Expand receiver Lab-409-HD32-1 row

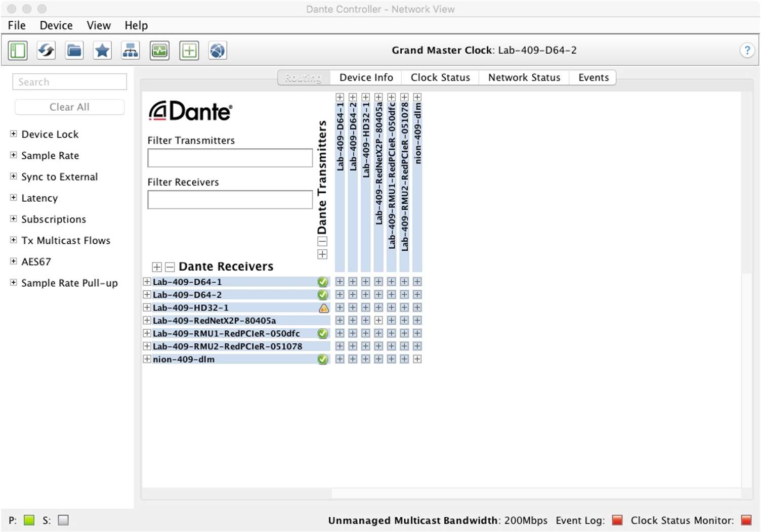[x=147, y=307]
